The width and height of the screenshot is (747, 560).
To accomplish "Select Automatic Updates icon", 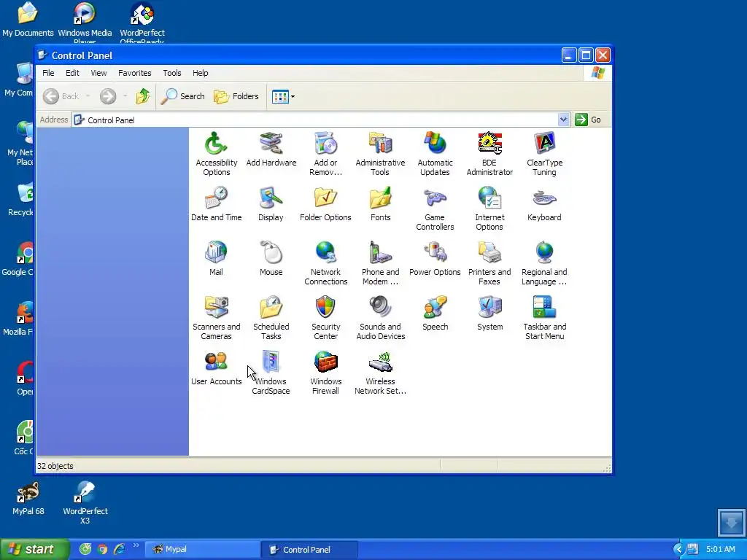I will (x=435, y=153).
